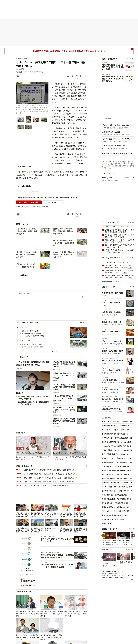Play the スタンド・バイ・ミー director video
Viewport: 138px width, 644px height.
click(70, 446)
